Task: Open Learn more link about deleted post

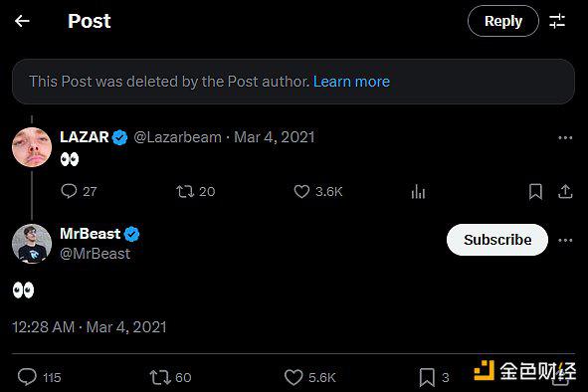Action: point(351,82)
